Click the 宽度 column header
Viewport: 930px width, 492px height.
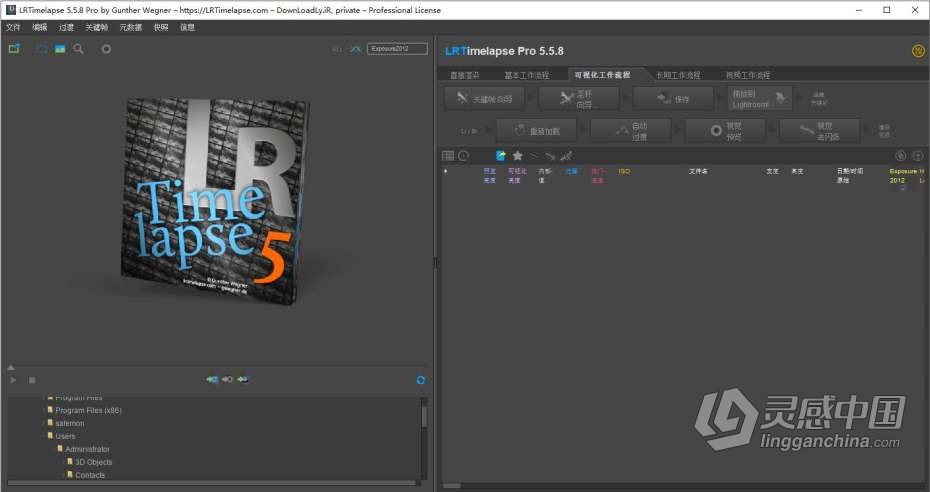click(x=772, y=171)
